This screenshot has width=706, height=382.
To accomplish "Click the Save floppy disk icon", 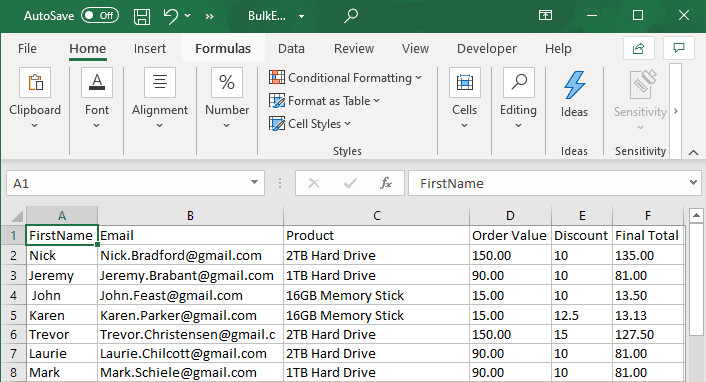I will 142,16.
